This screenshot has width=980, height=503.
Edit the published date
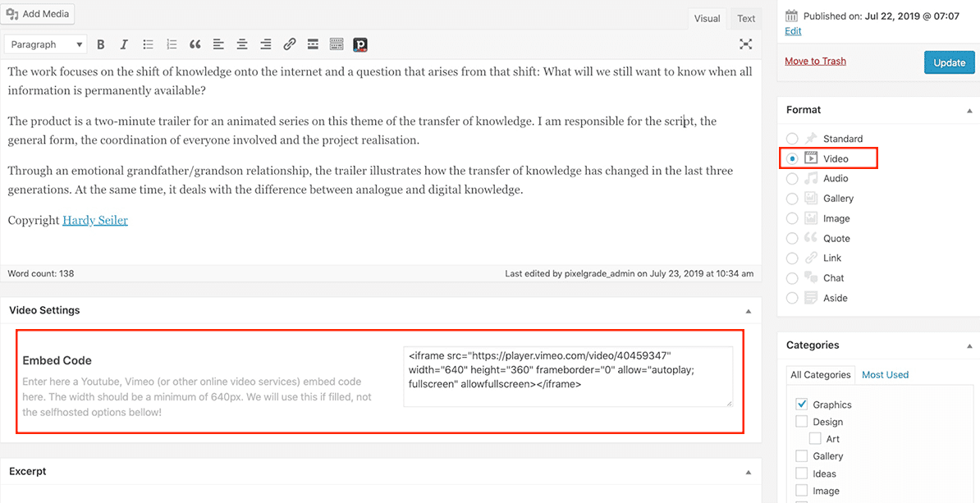click(793, 30)
